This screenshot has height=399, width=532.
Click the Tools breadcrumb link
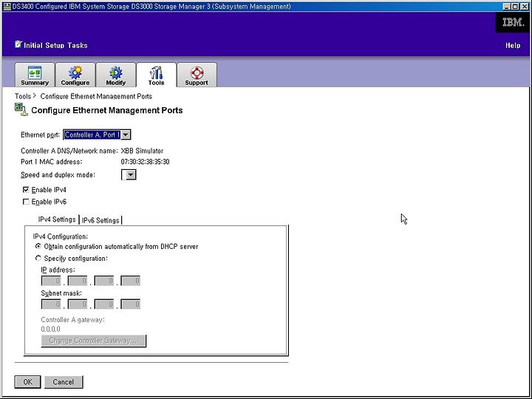23,96
